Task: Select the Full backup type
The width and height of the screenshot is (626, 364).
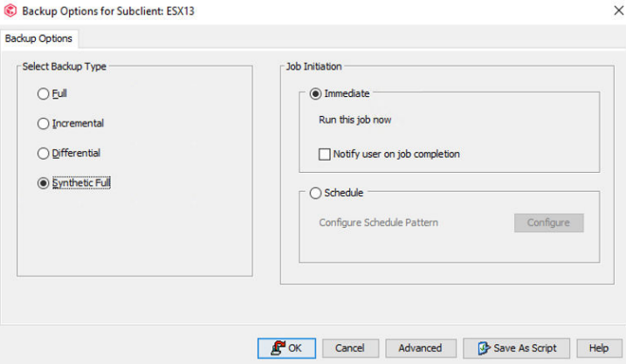Action: pos(44,93)
